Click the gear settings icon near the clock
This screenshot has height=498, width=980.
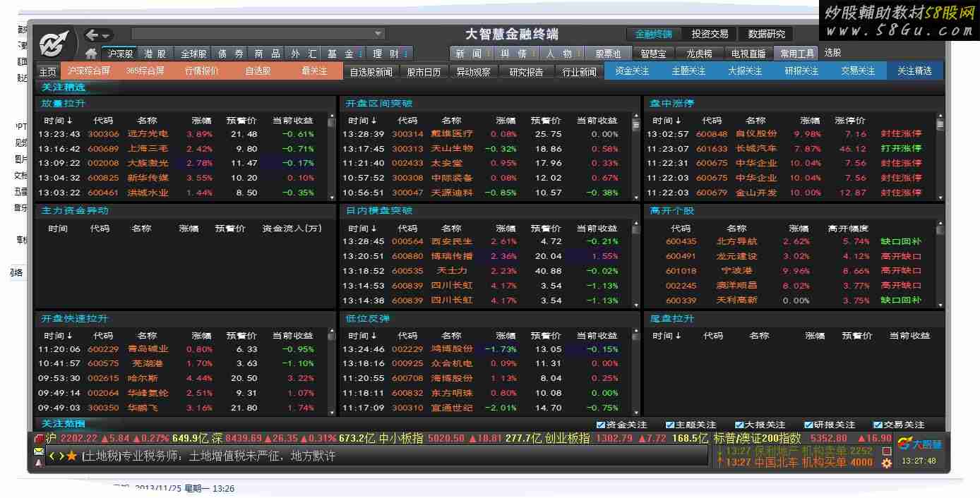pyautogui.click(x=887, y=463)
